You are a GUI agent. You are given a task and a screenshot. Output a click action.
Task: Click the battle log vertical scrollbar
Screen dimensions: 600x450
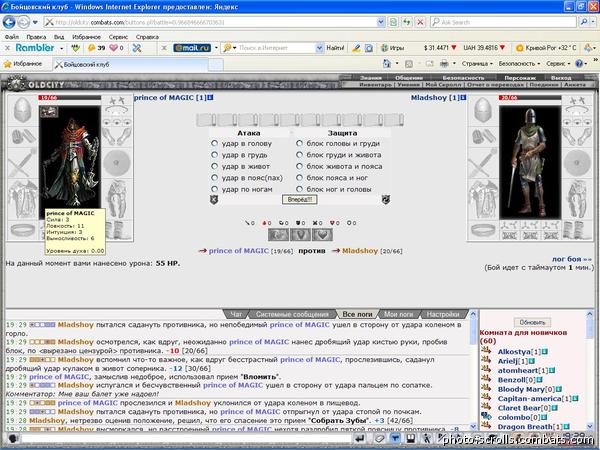point(473,370)
